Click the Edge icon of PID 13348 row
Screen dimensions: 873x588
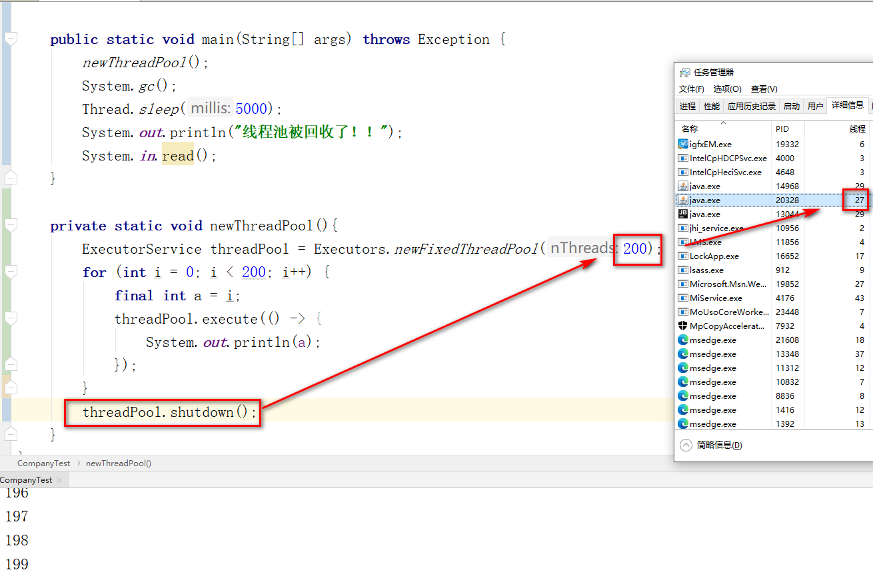pyautogui.click(x=682, y=354)
